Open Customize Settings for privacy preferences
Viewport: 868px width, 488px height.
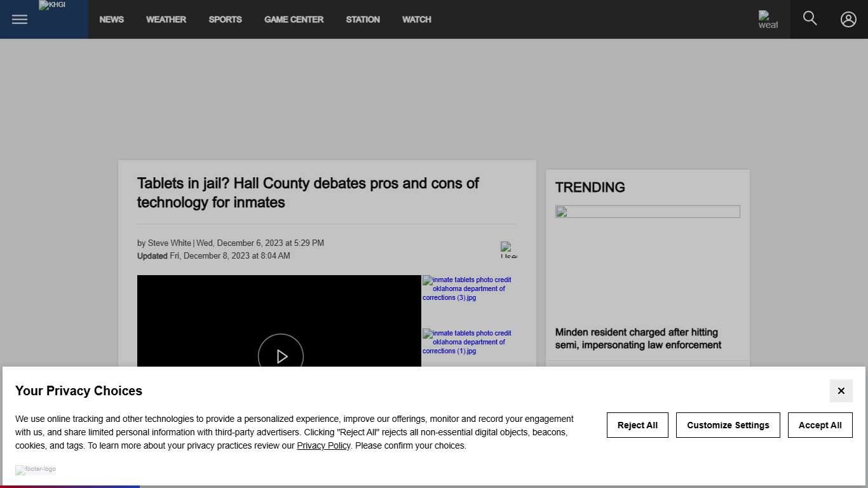(728, 424)
